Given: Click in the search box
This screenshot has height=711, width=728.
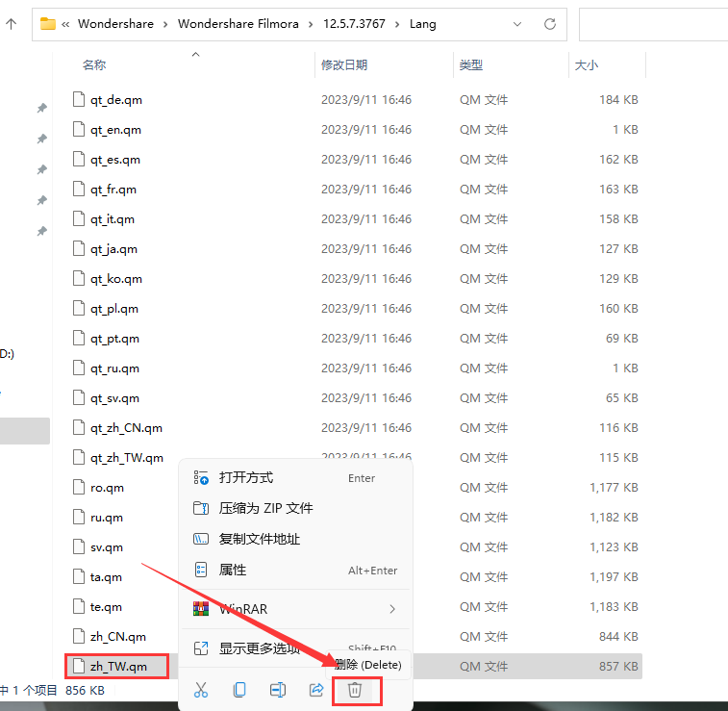Looking at the screenshot, I should pos(653,24).
